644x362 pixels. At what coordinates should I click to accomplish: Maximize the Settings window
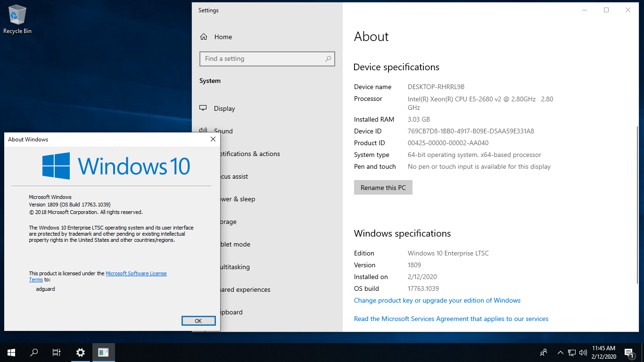click(606, 10)
